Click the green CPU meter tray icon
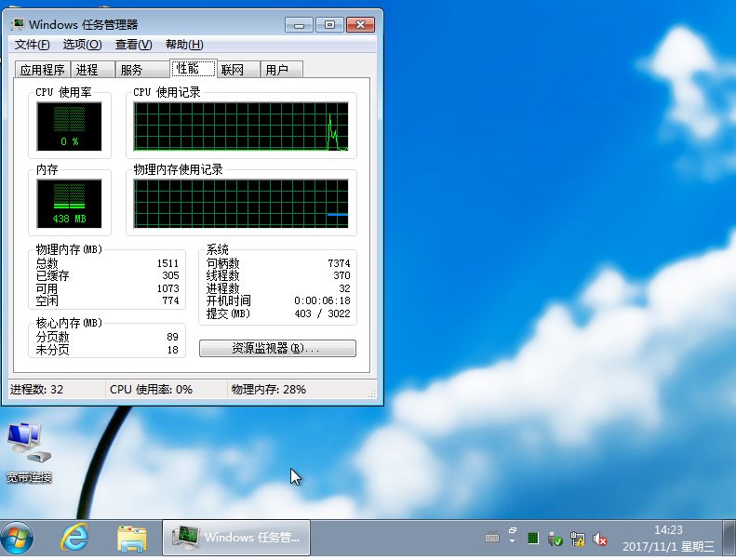The height and width of the screenshot is (560, 736). 533,539
